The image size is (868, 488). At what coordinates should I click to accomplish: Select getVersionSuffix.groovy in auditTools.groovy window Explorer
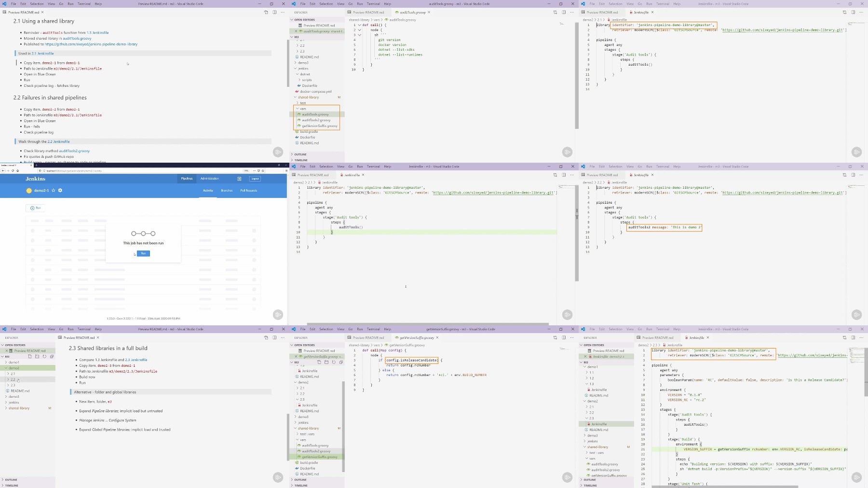coord(320,125)
